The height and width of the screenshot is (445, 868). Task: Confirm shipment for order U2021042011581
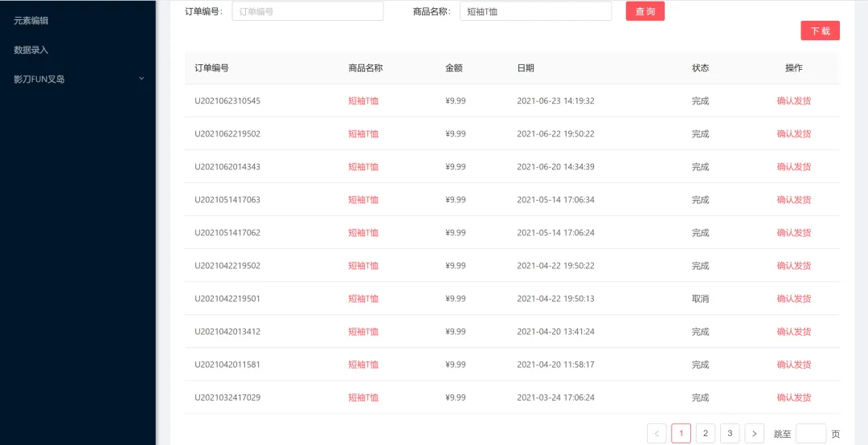(x=794, y=365)
